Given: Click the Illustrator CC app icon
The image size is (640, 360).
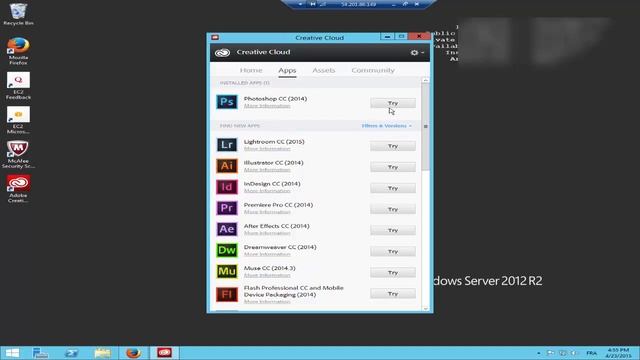Looking at the screenshot, I should pyautogui.click(x=227, y=166).
